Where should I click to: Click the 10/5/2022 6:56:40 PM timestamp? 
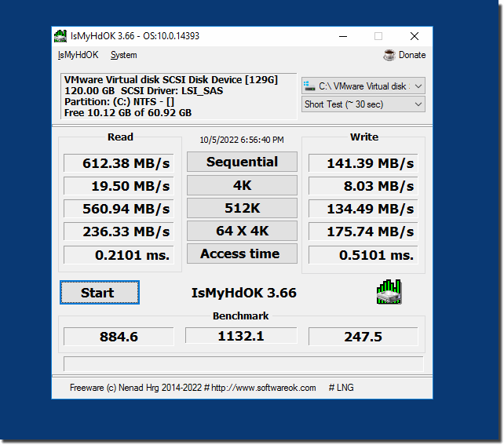pos(242,140)
